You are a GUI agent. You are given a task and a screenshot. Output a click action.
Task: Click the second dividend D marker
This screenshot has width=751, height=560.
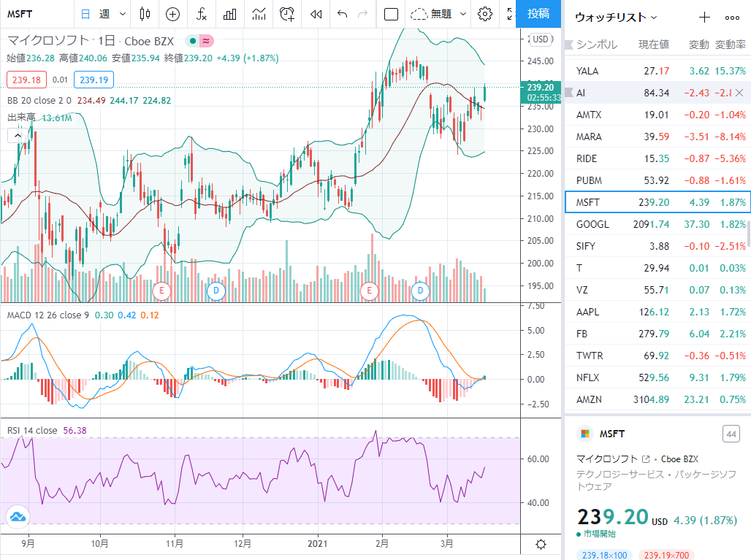point(420,291)
